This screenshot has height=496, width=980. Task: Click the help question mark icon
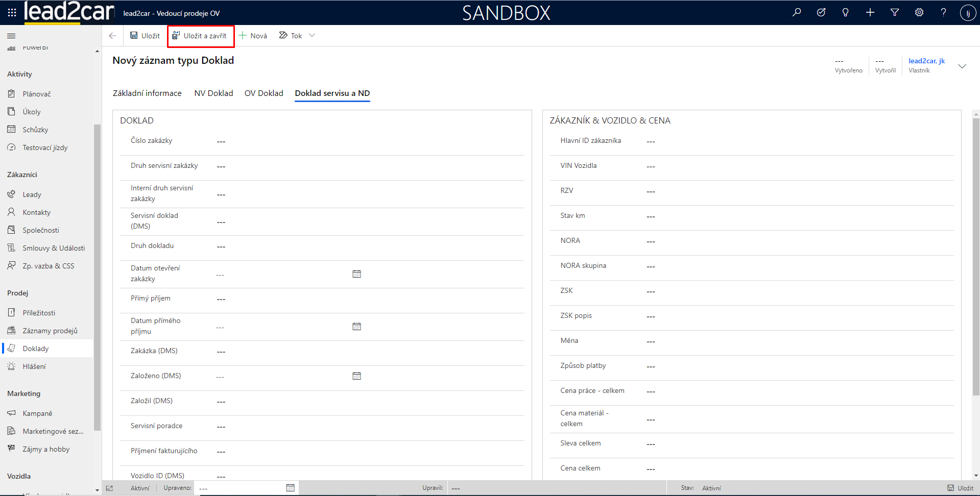click(943, 12)
